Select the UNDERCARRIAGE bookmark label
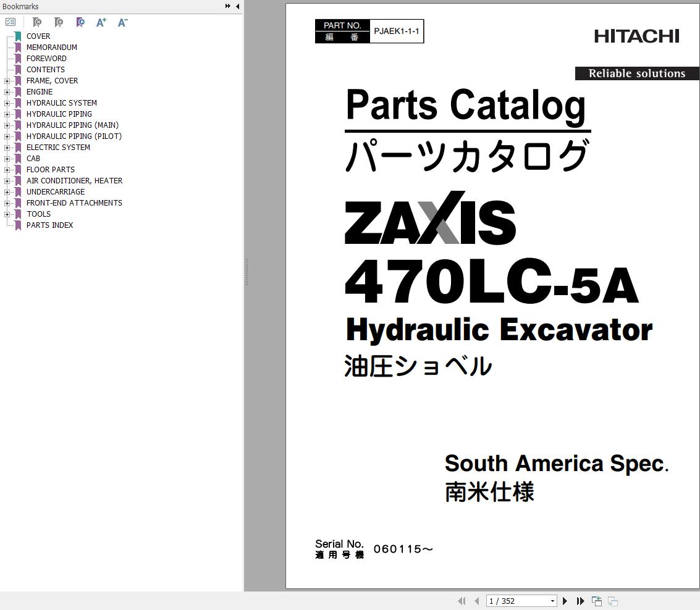 [56, 193]
